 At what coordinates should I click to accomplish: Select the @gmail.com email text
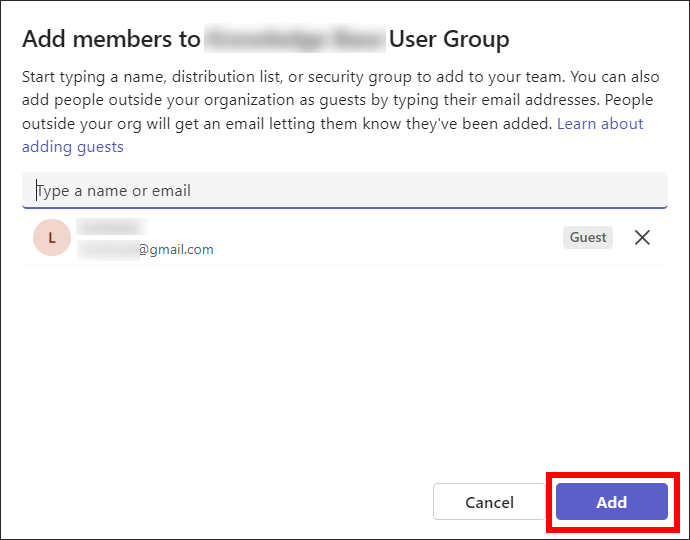[x=176, y=250]
